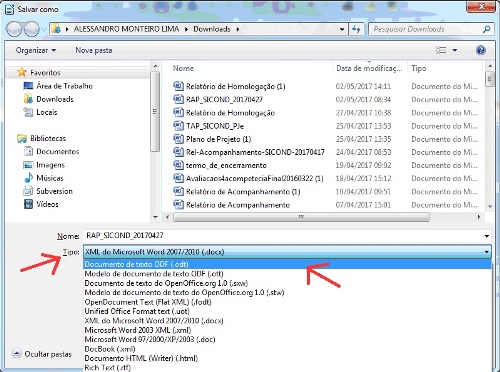Viewport: 500px width, 372px height.
Task: Choose Rich Text (.rtf) format
Action: pyautogui.click(x=108, y=367)
